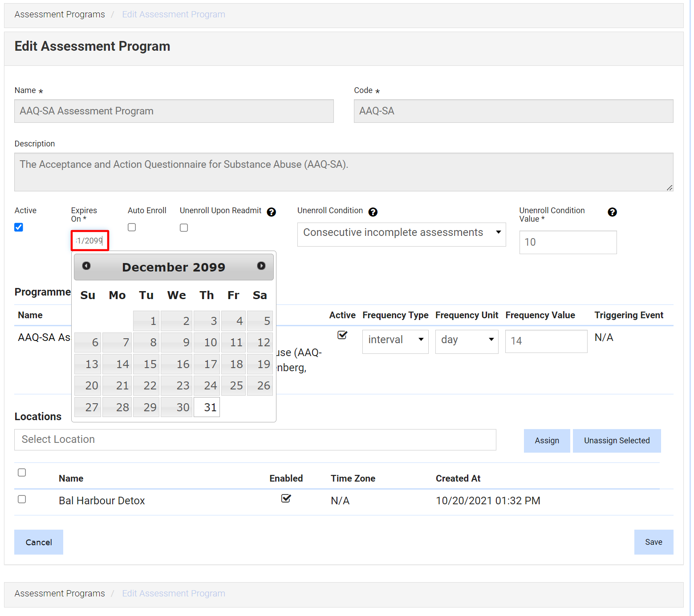
Task: Open help icon for Unenroll Condition Value
Action: [x=612, y=212]
